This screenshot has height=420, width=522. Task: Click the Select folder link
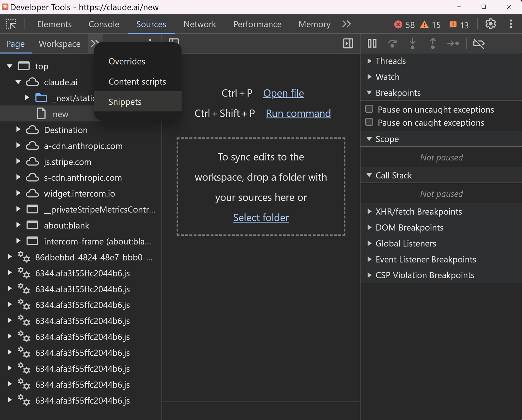click(x=261, y=217)
